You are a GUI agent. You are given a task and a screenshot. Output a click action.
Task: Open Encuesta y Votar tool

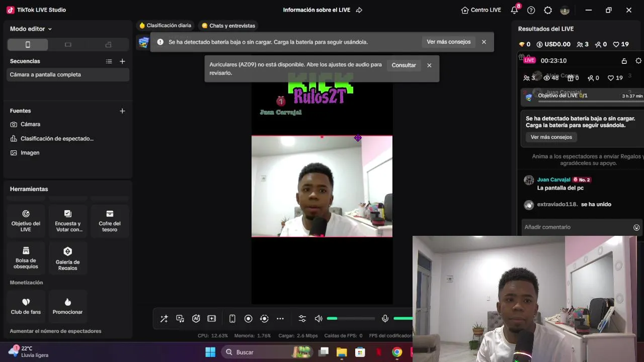[x=68, y=221]
